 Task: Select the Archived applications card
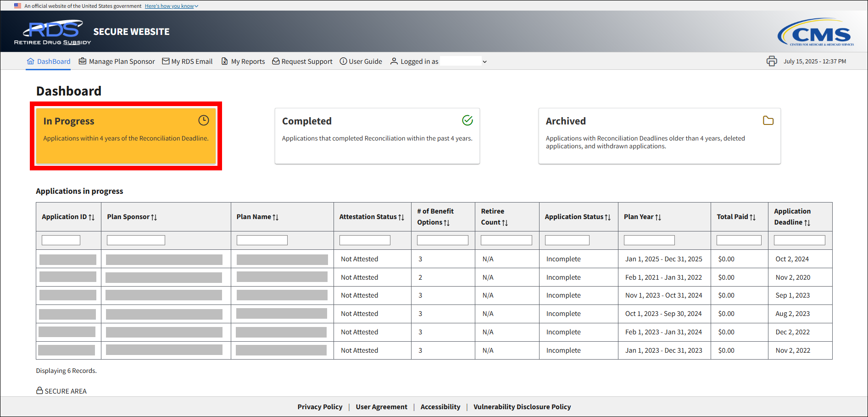click(x=659, y=135)
